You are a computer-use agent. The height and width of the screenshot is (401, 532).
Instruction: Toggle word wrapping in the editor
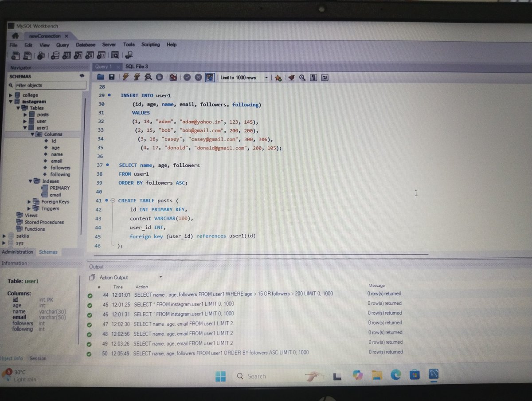[x=325, y=78]
